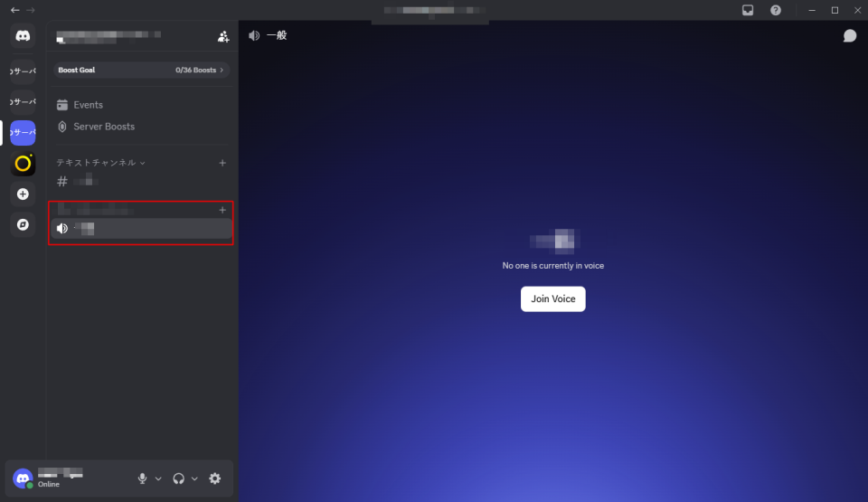
Task: Collapse the テキストチャンネル category
Action: 100,163
